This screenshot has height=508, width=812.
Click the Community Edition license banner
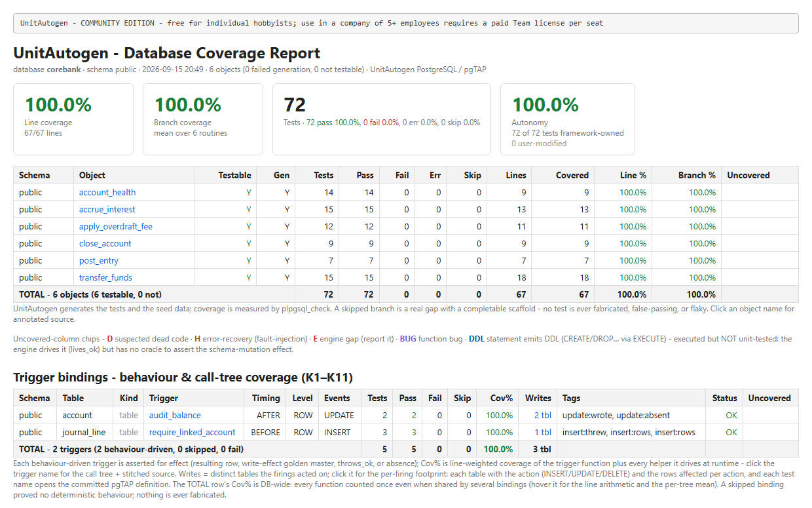coord(406,23)
